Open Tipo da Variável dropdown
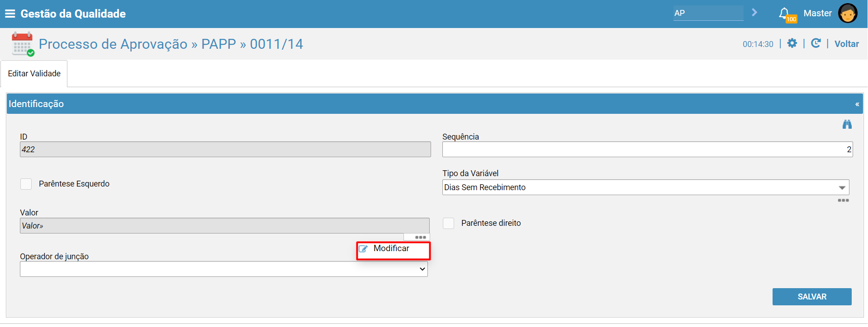 (645, 187)
